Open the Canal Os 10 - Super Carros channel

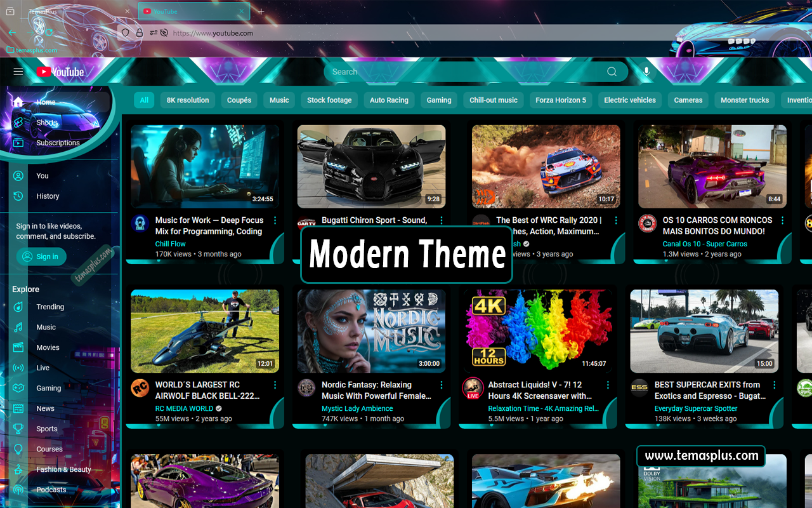(705, 244)
